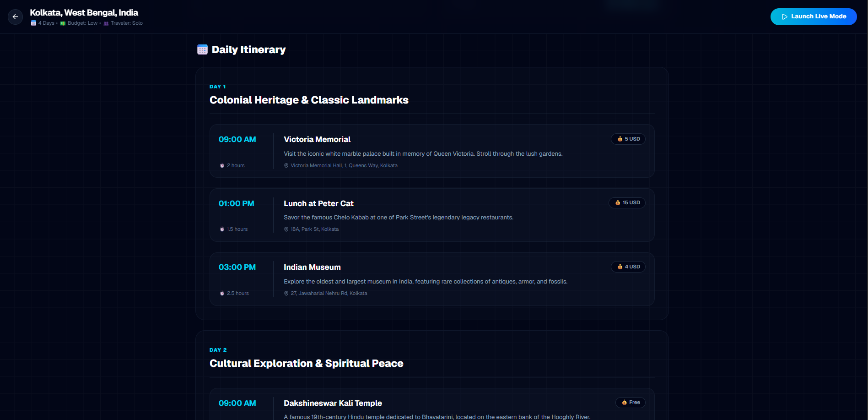This screenshot has width=868, height=420.
Task: Click the Dakshineswar Kali Temple title
Action: [x=333, y=403]
